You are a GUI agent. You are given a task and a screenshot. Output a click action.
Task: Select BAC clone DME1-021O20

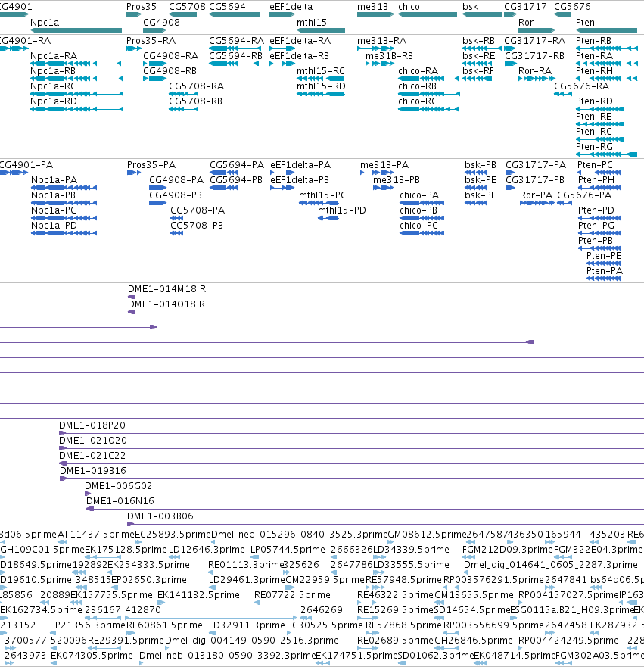[x=352, y=448]
